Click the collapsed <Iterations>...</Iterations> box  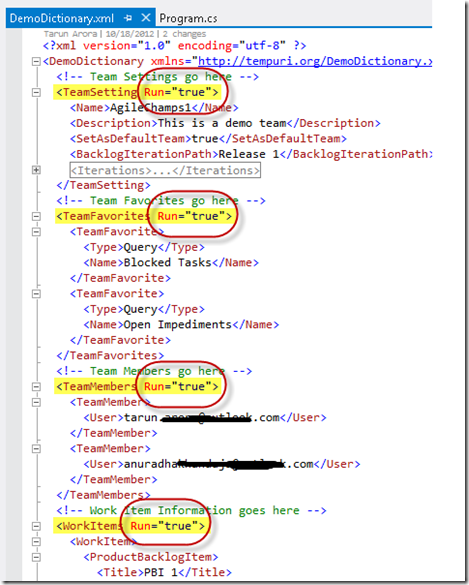[x=165, y=170]
